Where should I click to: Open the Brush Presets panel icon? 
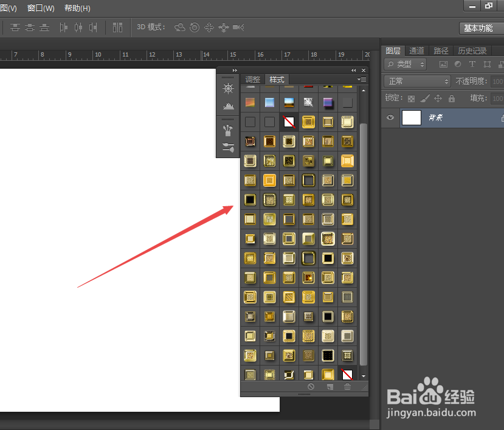[x=228, y=130]
